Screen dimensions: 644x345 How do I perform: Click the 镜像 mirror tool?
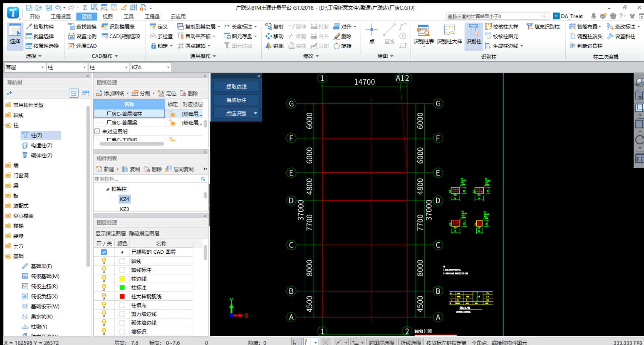point(274,46)
